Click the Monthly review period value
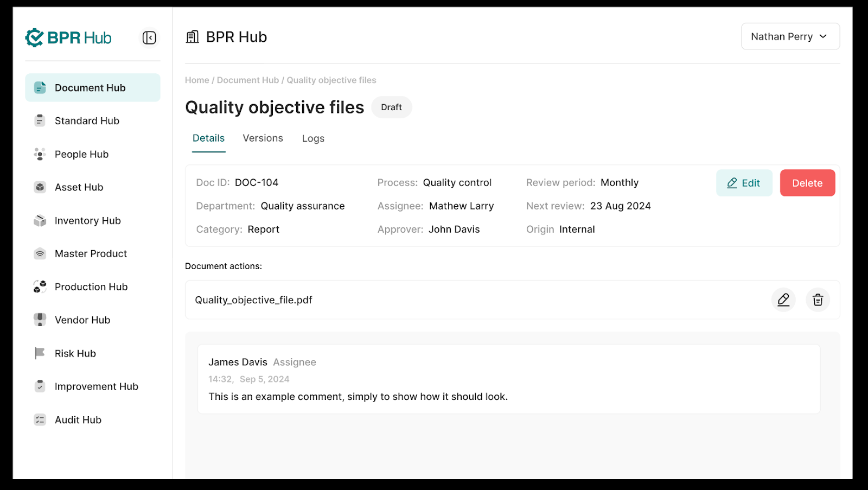The width and height of the screenshot is (868, 490). pyautogui.click(x=620, y=182)
